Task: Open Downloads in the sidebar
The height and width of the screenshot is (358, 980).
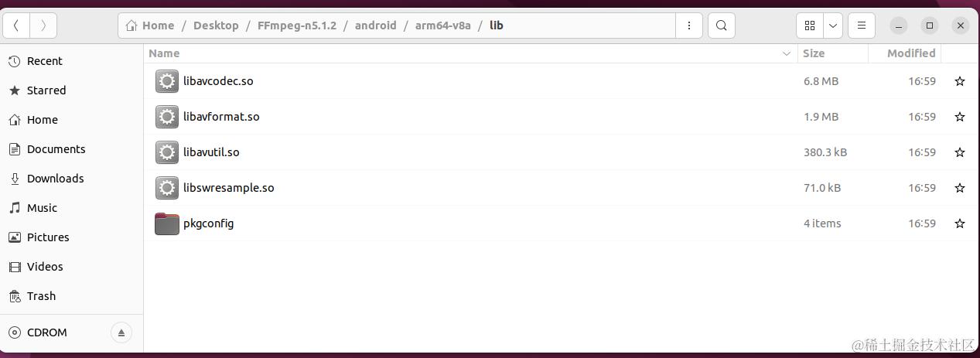Action: (x=56, y=179)
